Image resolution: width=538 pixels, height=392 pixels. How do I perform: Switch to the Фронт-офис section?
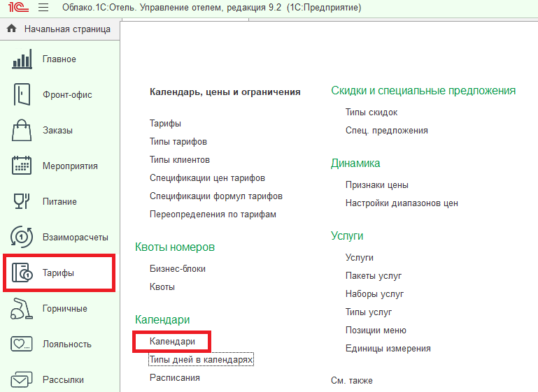point(67,94)
